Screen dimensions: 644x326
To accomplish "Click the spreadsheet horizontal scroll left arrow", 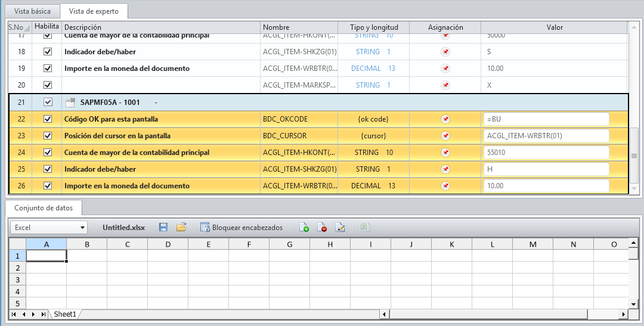I will 385,315.
